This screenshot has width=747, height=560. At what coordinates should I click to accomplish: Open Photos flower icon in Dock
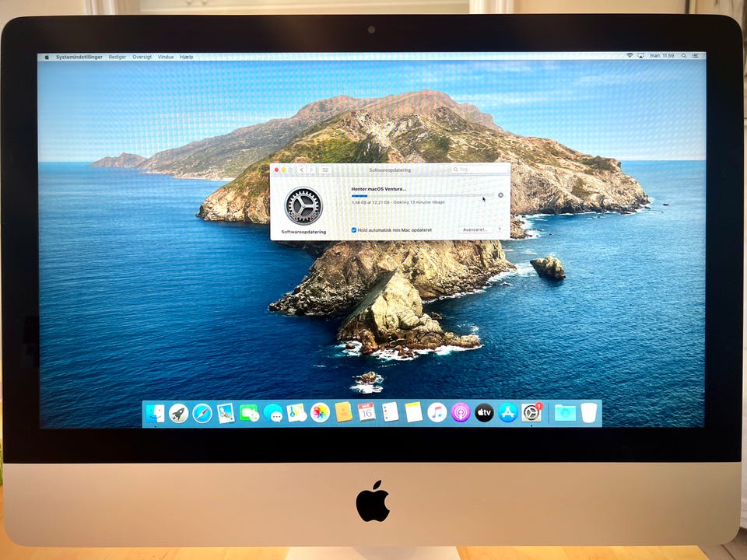click(x=320, y=413)
